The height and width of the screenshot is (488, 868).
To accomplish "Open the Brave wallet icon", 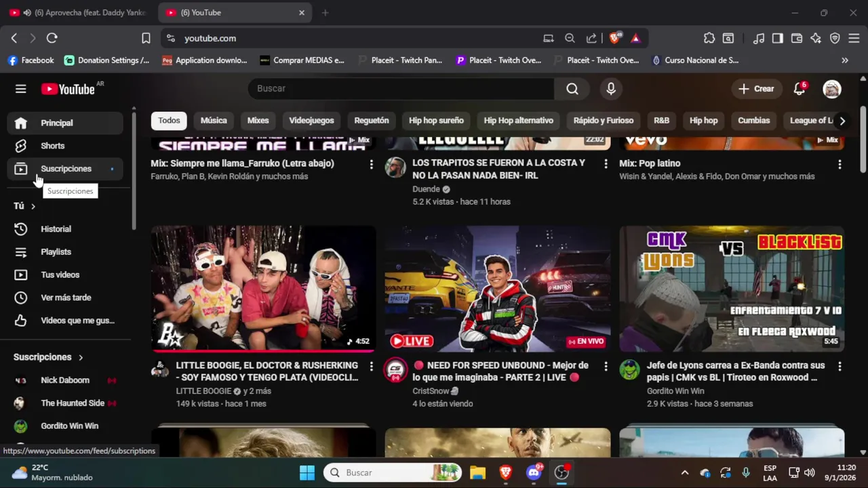I will point(797,39).
